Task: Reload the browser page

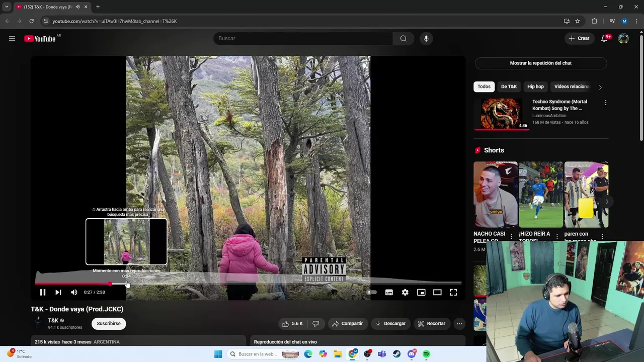Action: [x=31, y=21]
